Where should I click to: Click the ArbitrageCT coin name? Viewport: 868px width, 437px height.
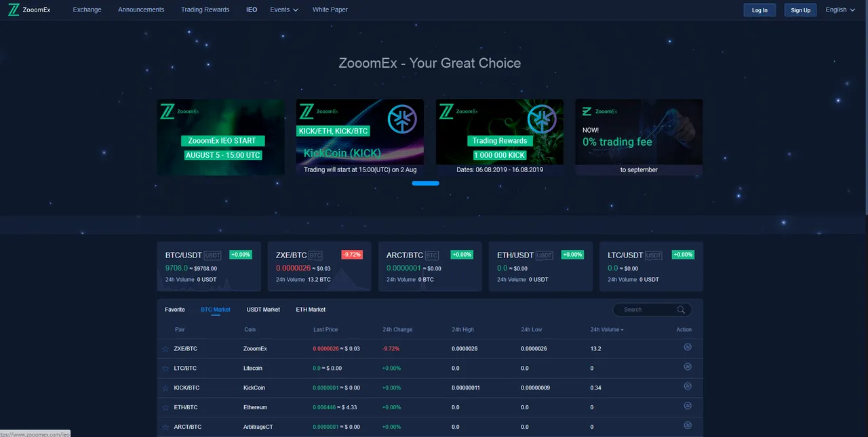257,428
